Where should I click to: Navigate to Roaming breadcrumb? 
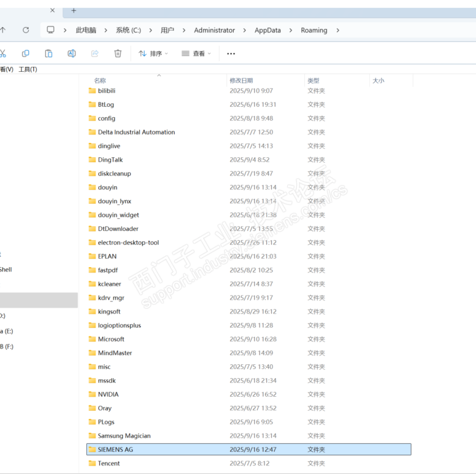coord(314,30)
